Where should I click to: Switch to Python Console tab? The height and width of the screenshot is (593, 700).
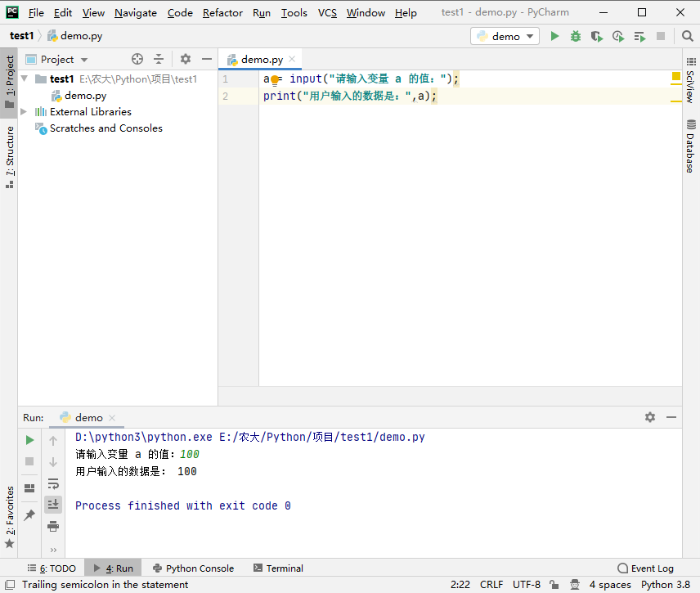(x=193, y=568)
